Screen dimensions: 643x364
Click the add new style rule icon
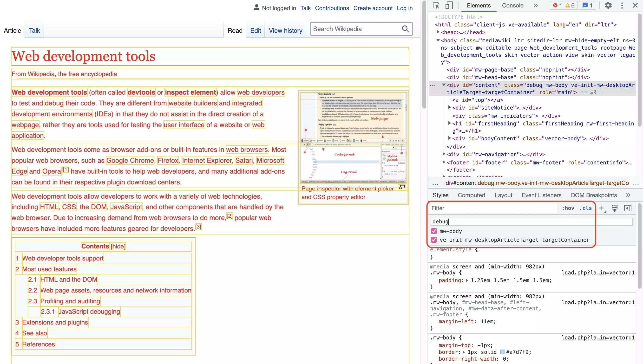coord(602,208)
